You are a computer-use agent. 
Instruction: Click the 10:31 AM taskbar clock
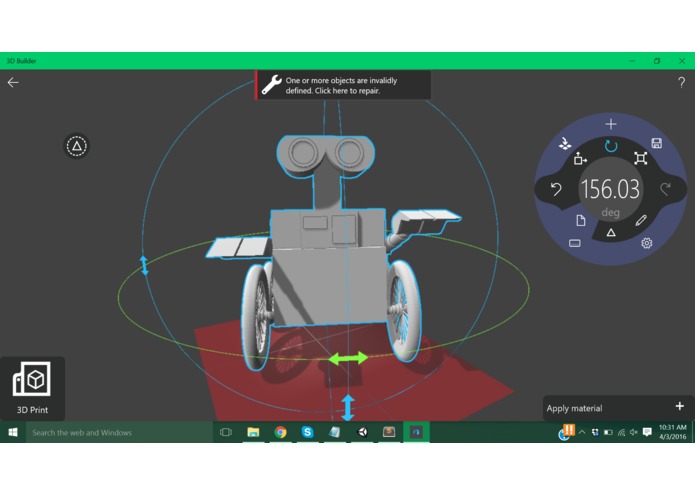point(672,432)
